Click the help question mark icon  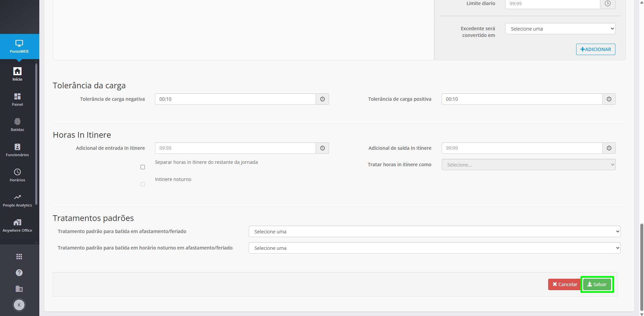[19, 273]
